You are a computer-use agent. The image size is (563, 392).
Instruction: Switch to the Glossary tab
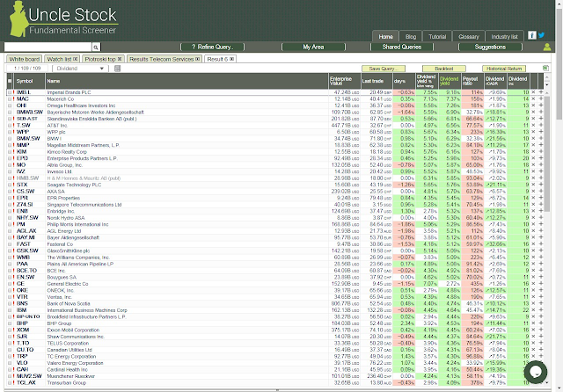click(x=469, y=37)
